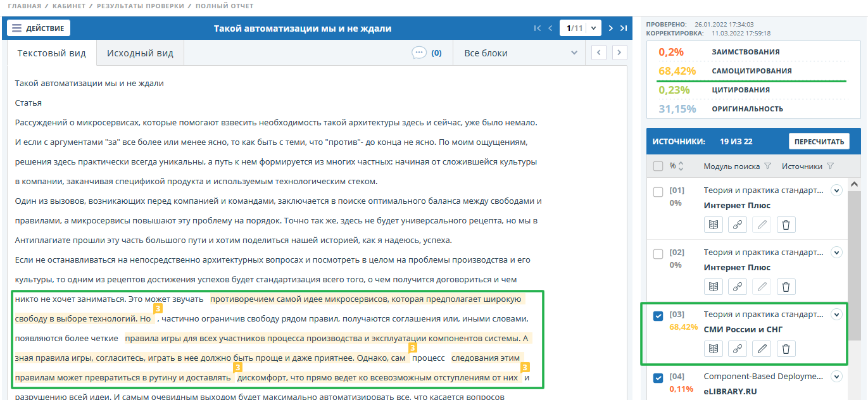Click link icon for source 02

click(x=738, y=287)
